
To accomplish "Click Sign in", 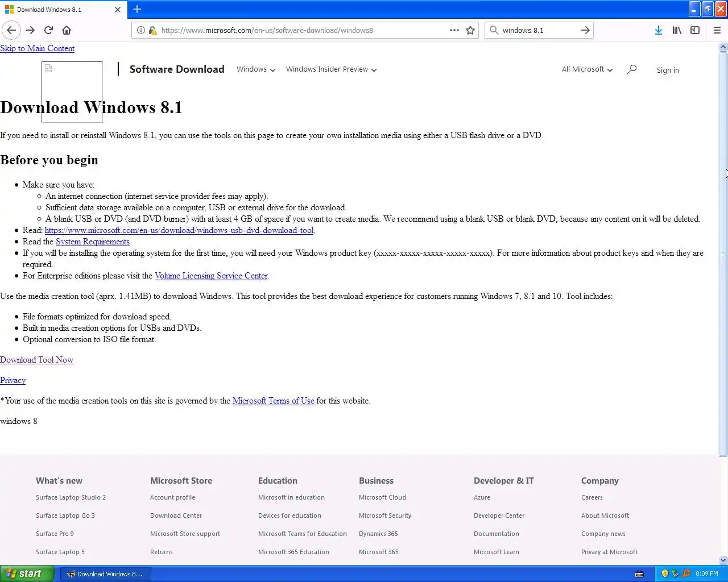I will pos(668,70).
